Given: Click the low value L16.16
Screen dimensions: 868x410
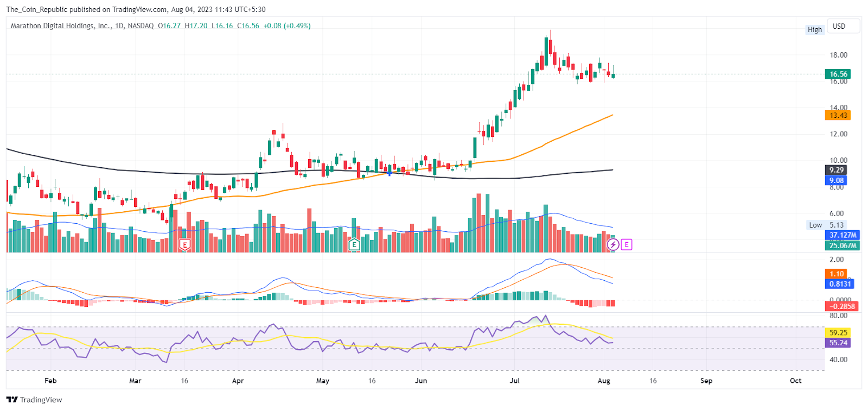Looking at the screenshot, I should tap(222, 26).
